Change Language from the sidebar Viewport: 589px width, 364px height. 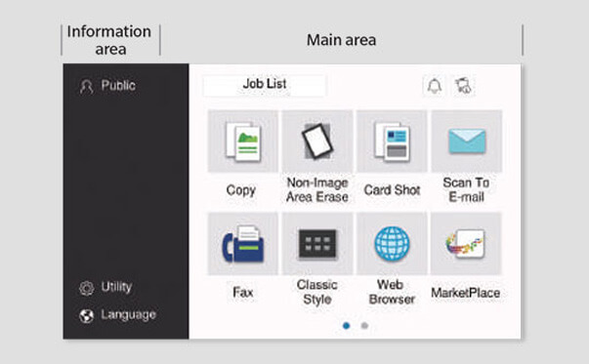(x=117, y=315)
